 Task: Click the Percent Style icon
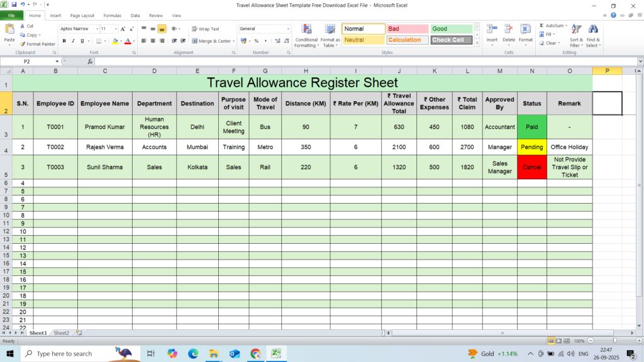tap(256, 41)
